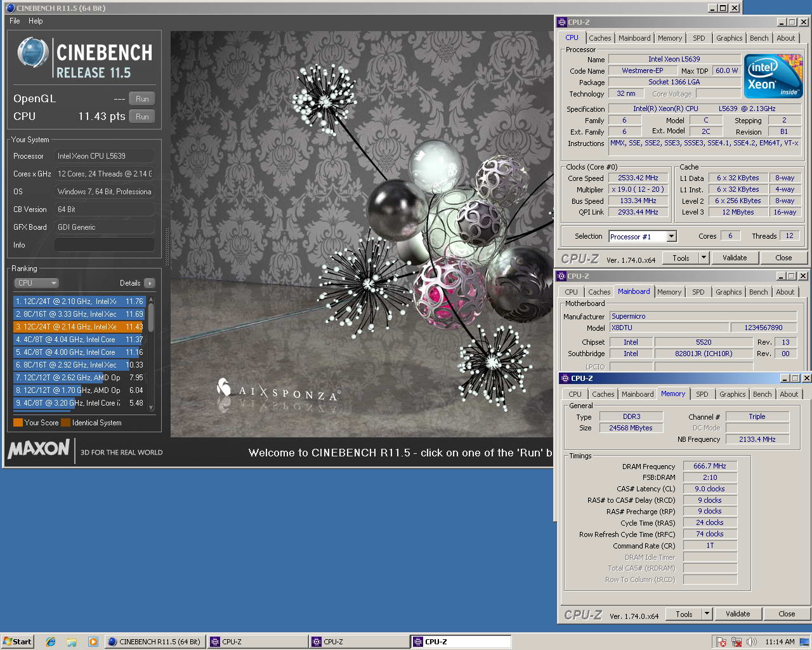Run the CPU benchmark
The width and height of the screenshot is (812, 650).
[142, 117]
